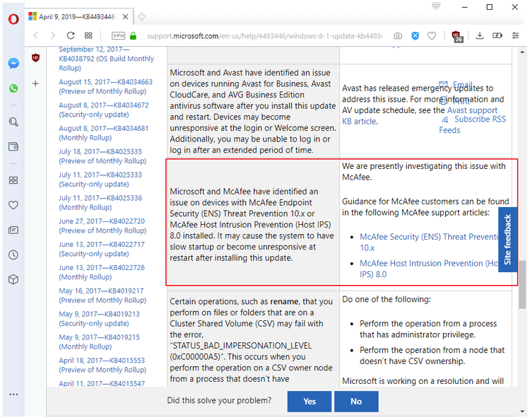Open the tab menu icon near window controls
Viewport: 530px width, 420px height.
tap(436, 6)
